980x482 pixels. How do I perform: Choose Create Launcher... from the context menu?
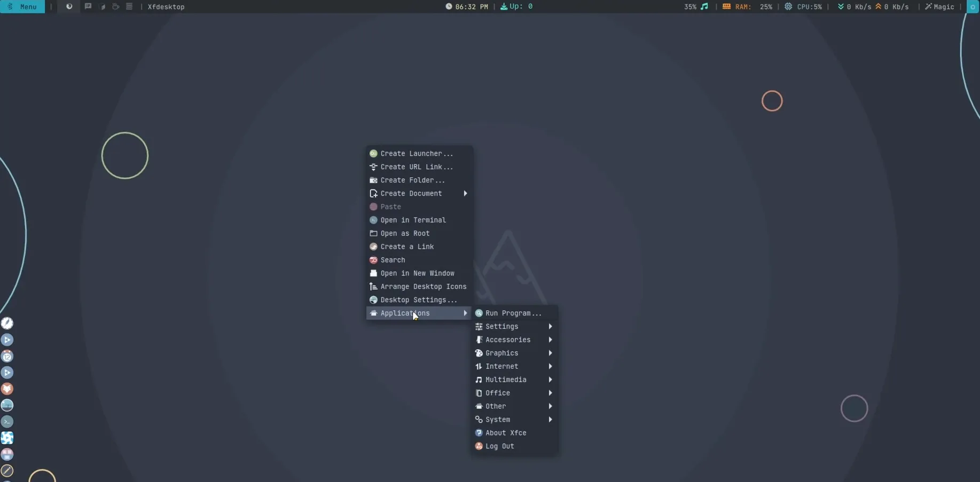(x=419, y=153)
